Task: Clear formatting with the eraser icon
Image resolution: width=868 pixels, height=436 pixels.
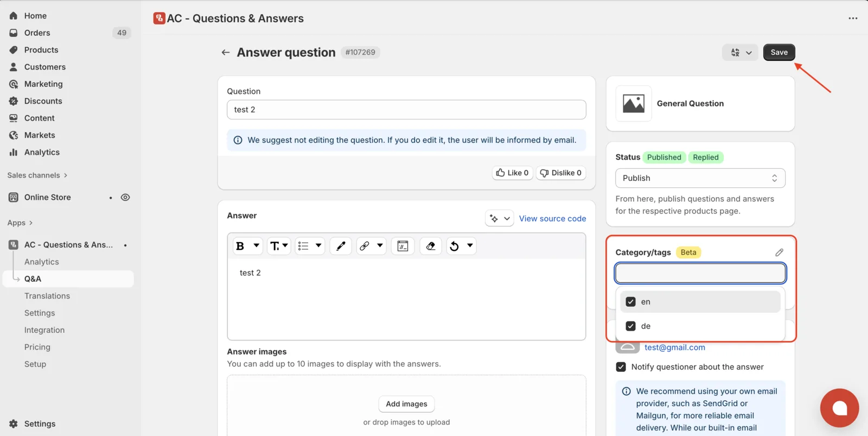Action: (431, 246)
